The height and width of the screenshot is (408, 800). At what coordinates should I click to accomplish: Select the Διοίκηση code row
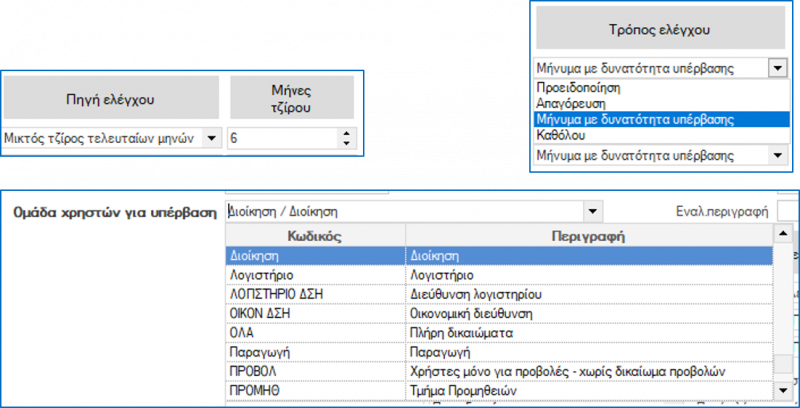315,256
